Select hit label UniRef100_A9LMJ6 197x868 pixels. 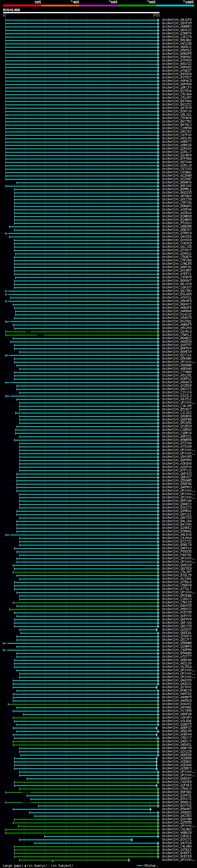[x=177, y=535]
